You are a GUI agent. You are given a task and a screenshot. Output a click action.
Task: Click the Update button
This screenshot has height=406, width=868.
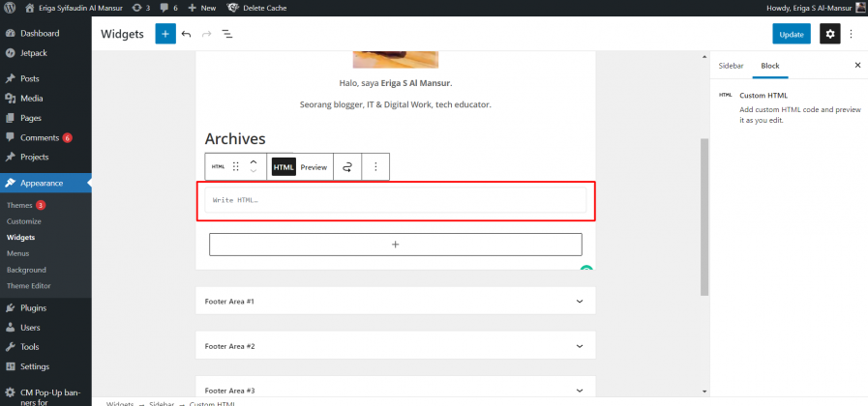[x=791, y=34]
